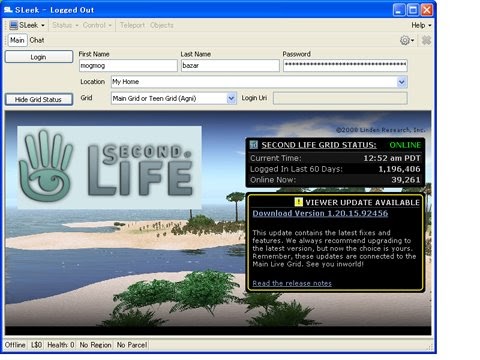Click the Login Uri input field
480x360 pixels.
340,98
